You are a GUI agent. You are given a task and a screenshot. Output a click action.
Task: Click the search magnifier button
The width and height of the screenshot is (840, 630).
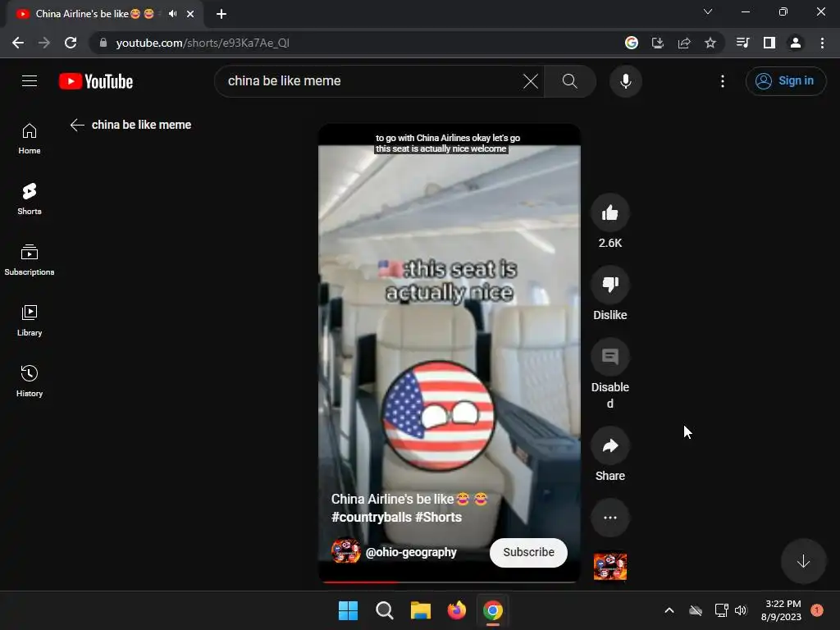569,81
